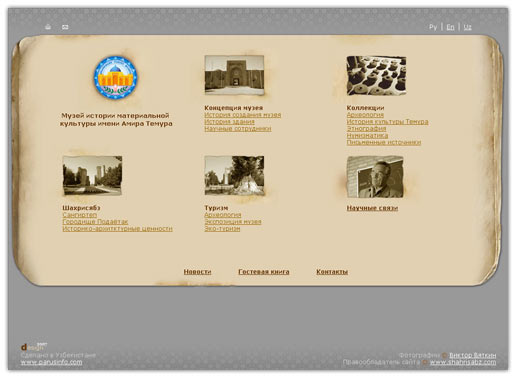Click the Концепция музея heading

(x=234, y=108)
